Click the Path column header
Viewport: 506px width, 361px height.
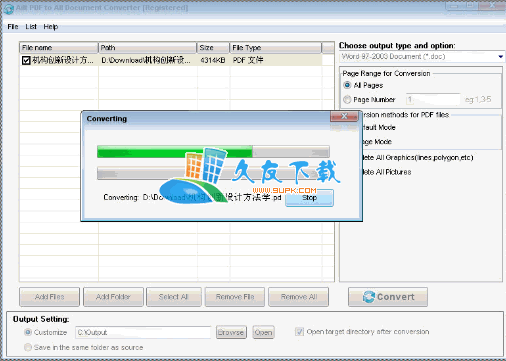pyautogui.click(x=147, y=48)
